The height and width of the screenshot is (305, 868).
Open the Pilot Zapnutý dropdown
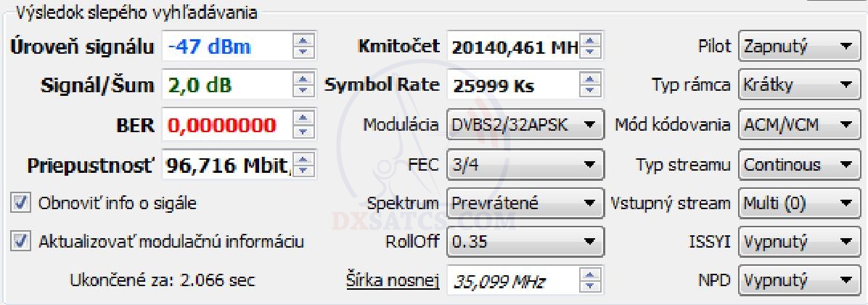(x=799, y=46)
